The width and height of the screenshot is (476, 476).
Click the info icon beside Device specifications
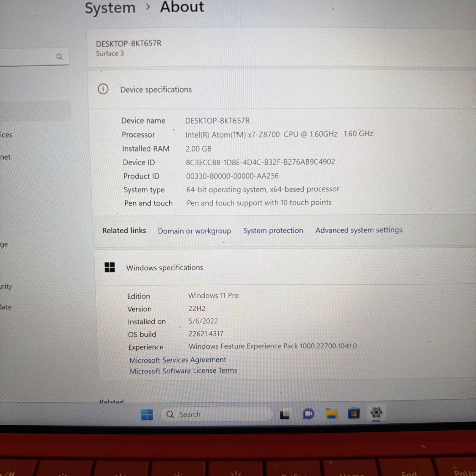[103, 89]
